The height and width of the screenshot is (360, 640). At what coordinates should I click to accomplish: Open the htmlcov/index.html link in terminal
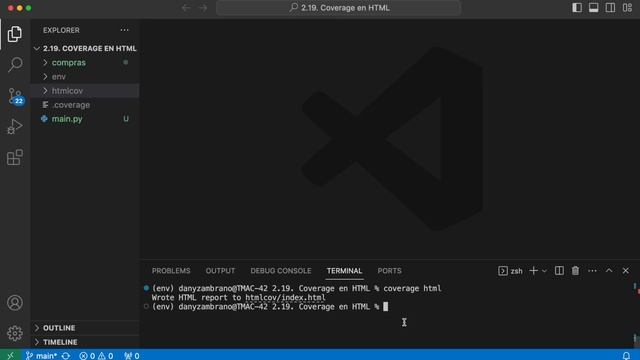[285, 298]
